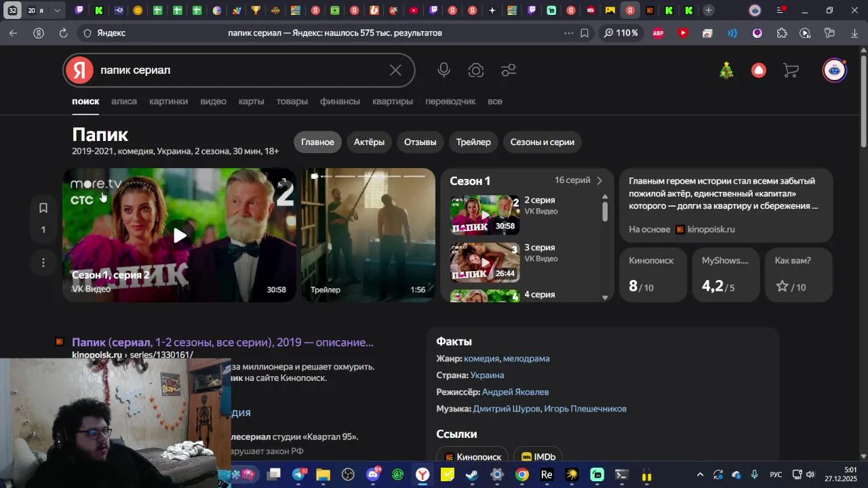Rate the series via «Как вам?» star
The image size is (868, 488).
[782, 286]
